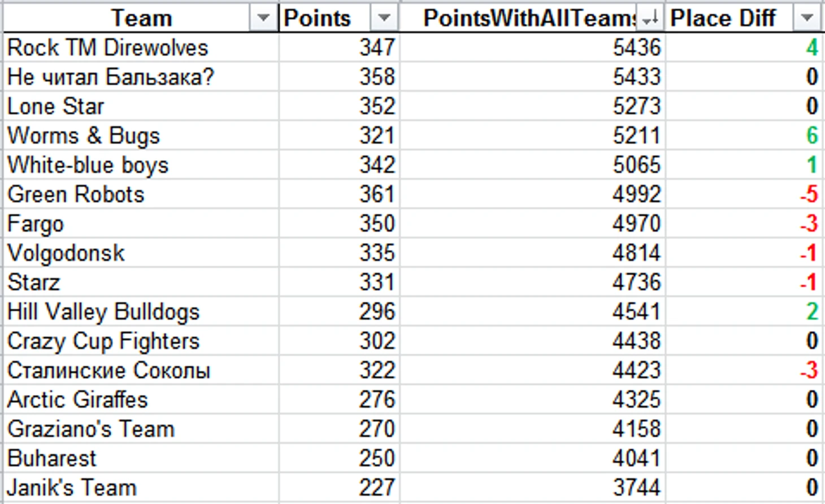Open the Points column filter dropdown
The image size is (825, 504).
384,18
